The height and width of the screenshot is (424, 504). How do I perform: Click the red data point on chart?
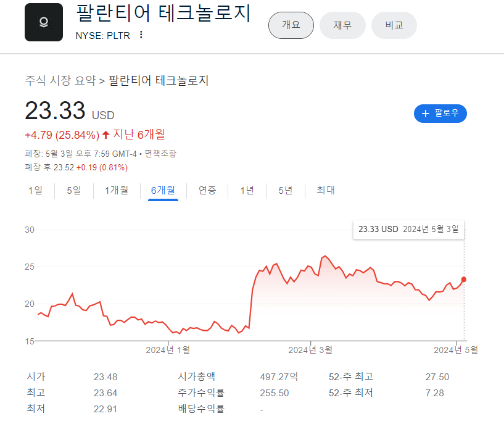[463, 280]
